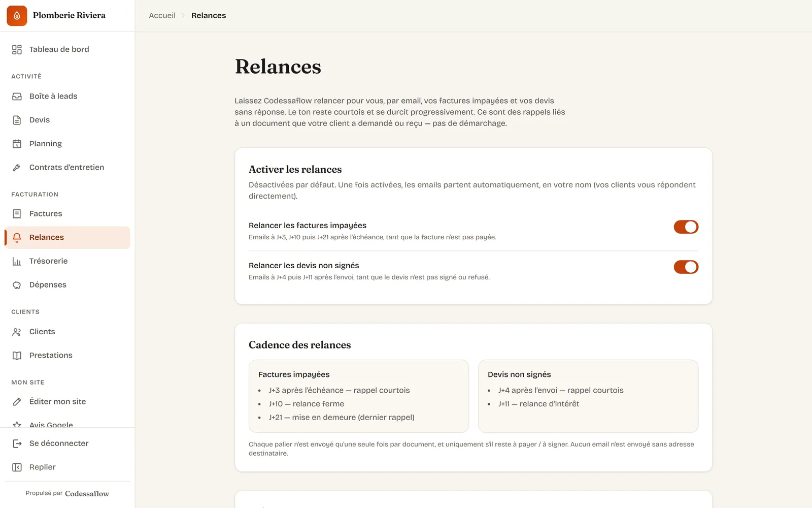Image resolution: width=812 pixels, height=508 pixels.
Task: Click the Dépenses piggy bank icon
Action: [17, 285]
